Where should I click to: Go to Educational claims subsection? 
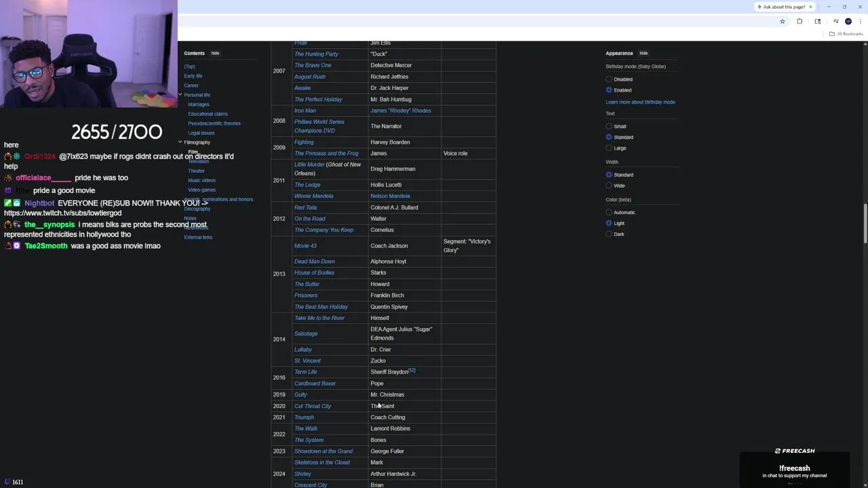coord(208,114)
